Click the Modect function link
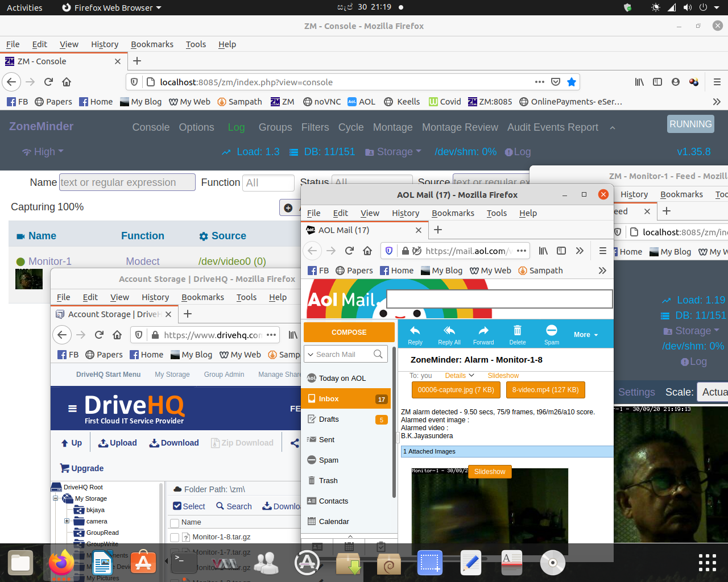728x582 pixels. pos(143,261)
